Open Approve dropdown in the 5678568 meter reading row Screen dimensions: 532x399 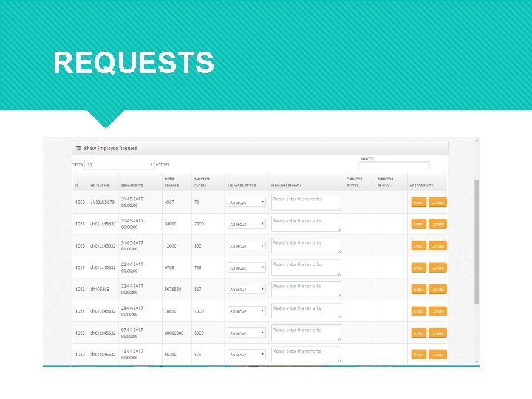coord(246,290)
